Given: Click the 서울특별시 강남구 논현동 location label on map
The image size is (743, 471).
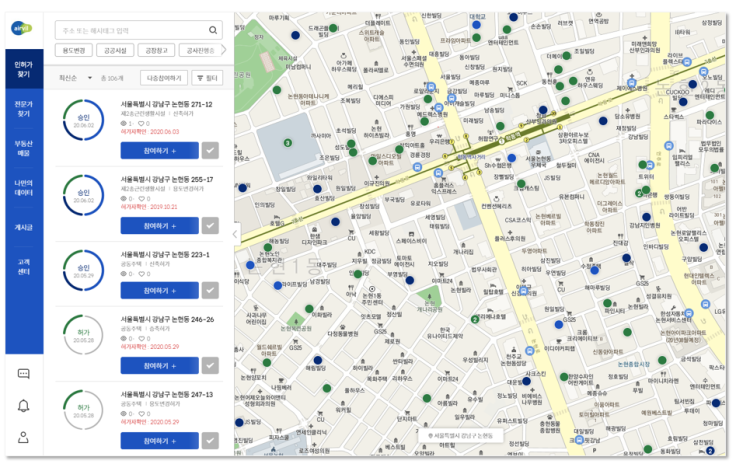Looking at the screenshot, I should (x=461, y=435).
